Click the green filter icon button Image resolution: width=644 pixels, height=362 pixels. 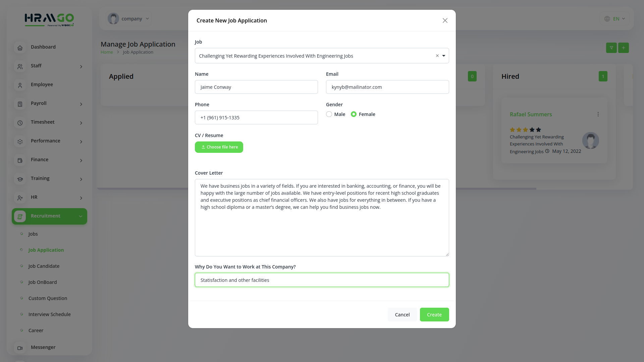point(611,48)
